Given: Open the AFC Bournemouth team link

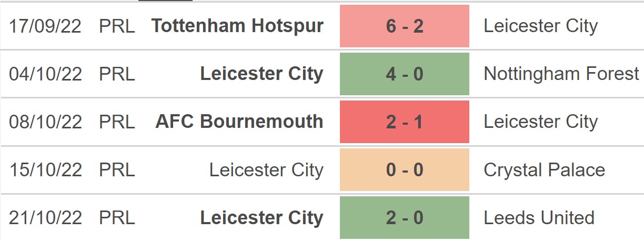Looking at the screenshot, I should 239,122.
